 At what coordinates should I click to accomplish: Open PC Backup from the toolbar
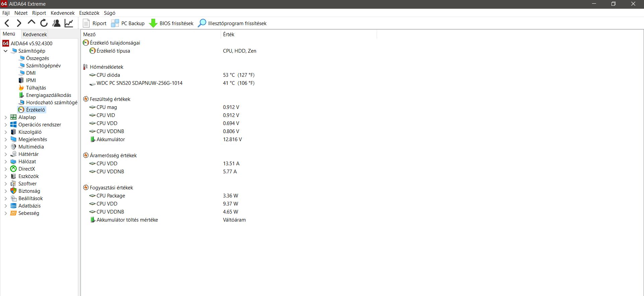click(128, 23)
